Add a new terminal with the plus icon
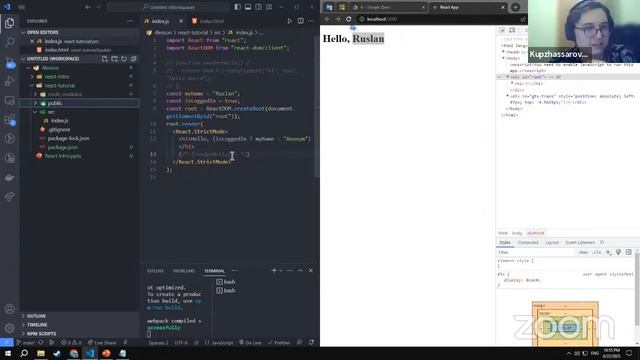The width and height of the screenshot is (640, 360). (274, 270)
